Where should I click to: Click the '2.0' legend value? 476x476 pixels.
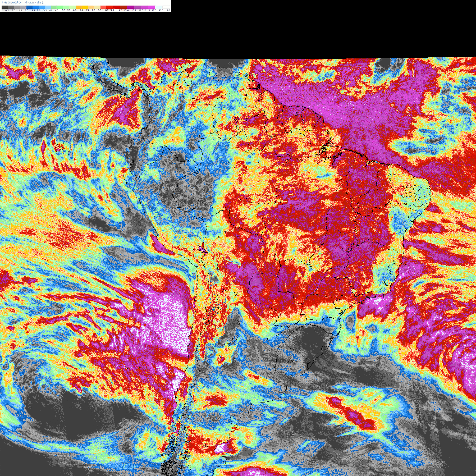pyautogui.click(x=26, y=10)
